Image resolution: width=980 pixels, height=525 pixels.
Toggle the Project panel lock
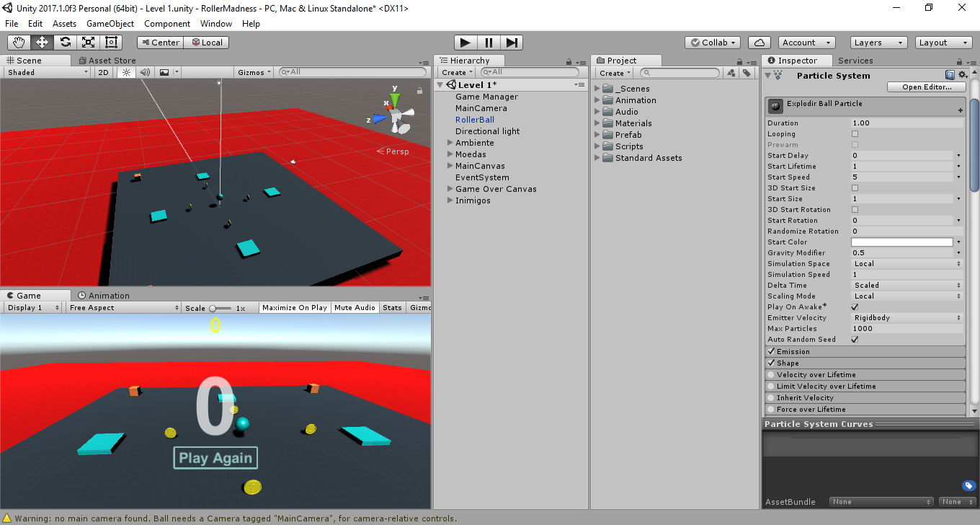pos(740,62)
